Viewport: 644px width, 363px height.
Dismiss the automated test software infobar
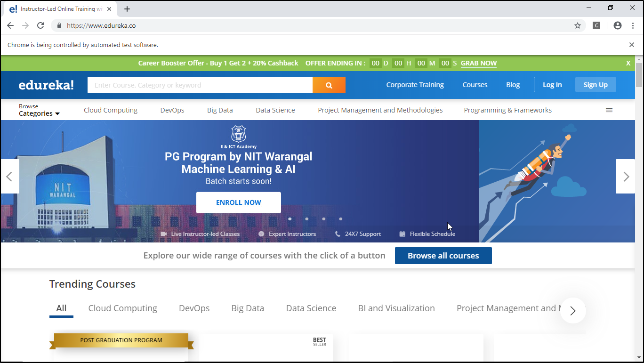coord(632,45)
